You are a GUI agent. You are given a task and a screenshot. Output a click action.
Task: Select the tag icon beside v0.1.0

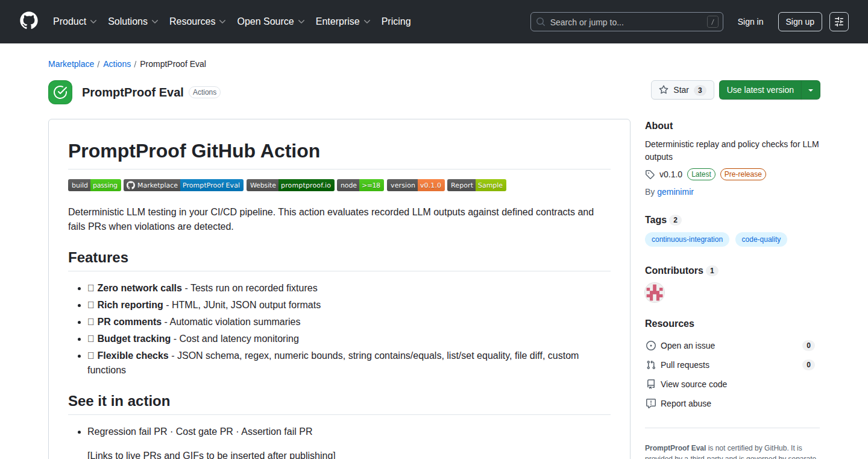coord(650,174)
